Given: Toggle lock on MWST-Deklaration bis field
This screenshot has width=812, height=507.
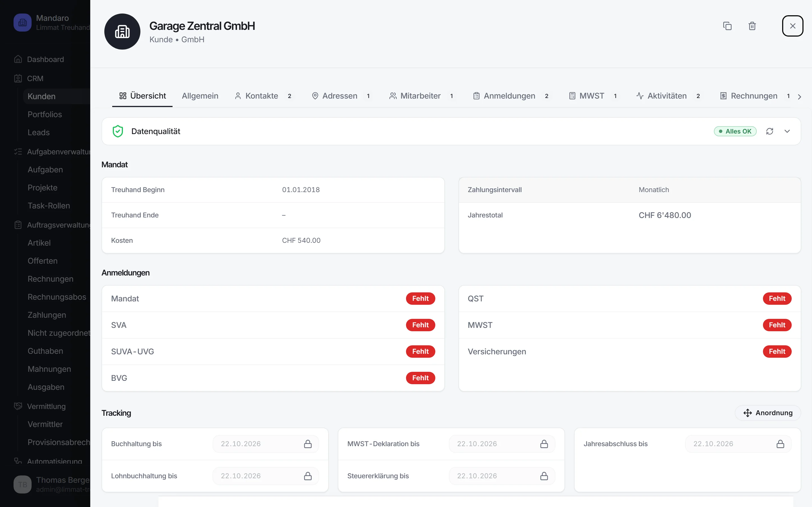Looking at the screenshot, I should [x=544, y=444].
